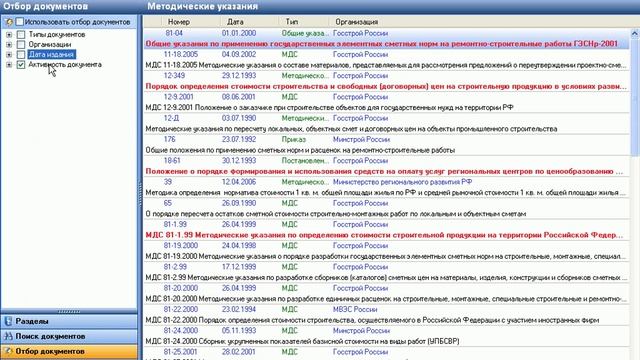640x360 pixels.
Task: Click organization 'Минстрой России' in row 81-24.2000
Action: 361,330
